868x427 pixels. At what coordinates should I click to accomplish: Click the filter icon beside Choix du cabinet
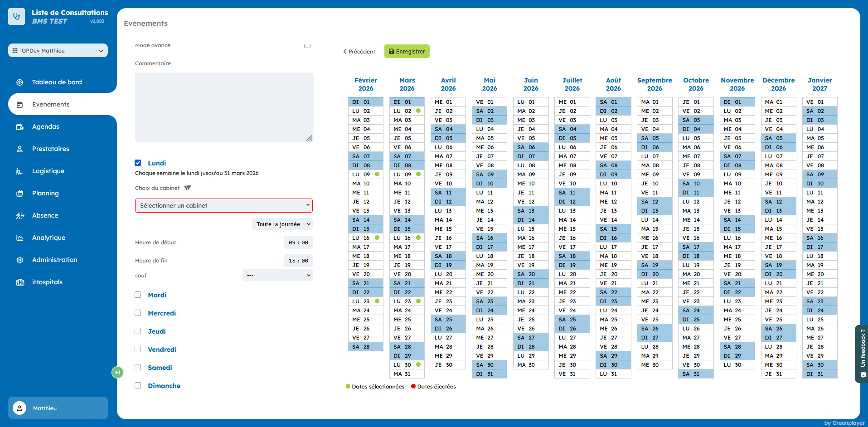(x=188, y=188)
